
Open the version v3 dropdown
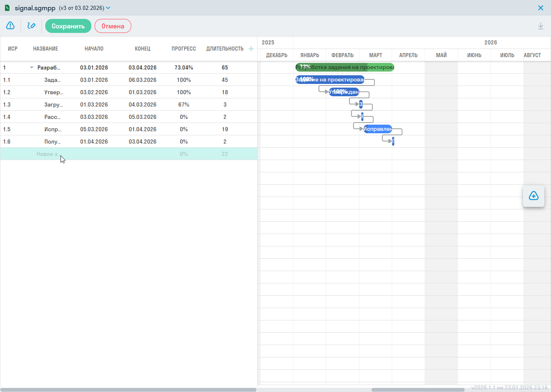click(108, 8)
